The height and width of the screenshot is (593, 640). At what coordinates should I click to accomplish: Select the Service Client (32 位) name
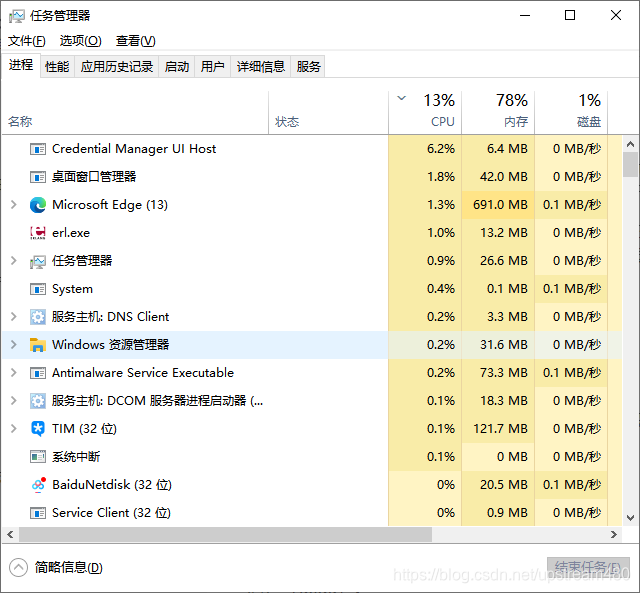111,513
